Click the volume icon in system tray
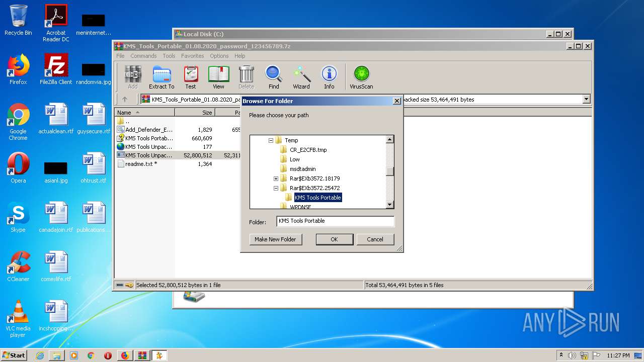The height and width of the screenshot is (362, 644). pos(572,355)
